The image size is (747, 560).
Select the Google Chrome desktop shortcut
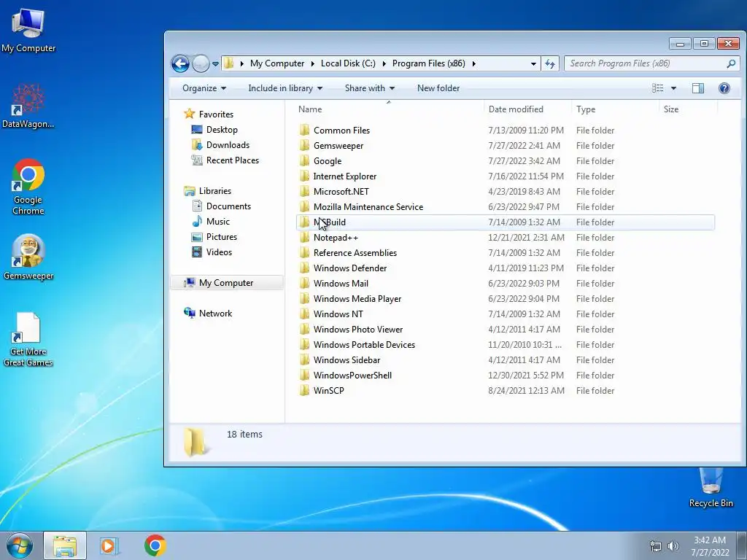[x=28, y=187]
